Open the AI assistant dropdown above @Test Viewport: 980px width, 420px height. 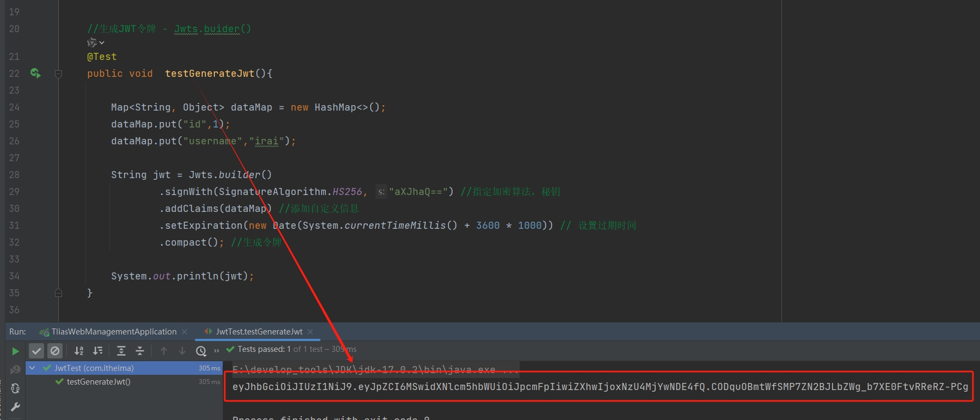point(96,42)
